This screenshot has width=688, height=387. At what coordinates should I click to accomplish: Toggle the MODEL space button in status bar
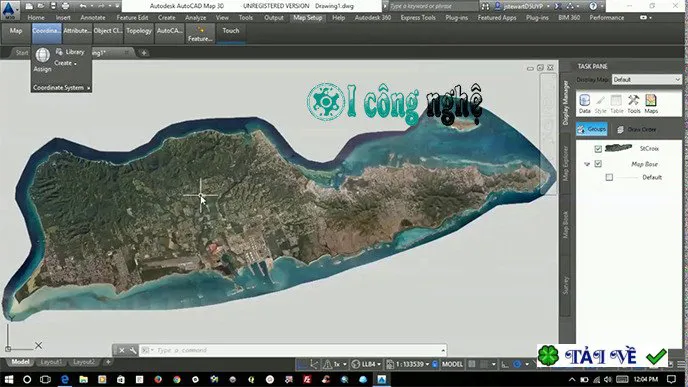pyautogui.click(x=452, y=364)
